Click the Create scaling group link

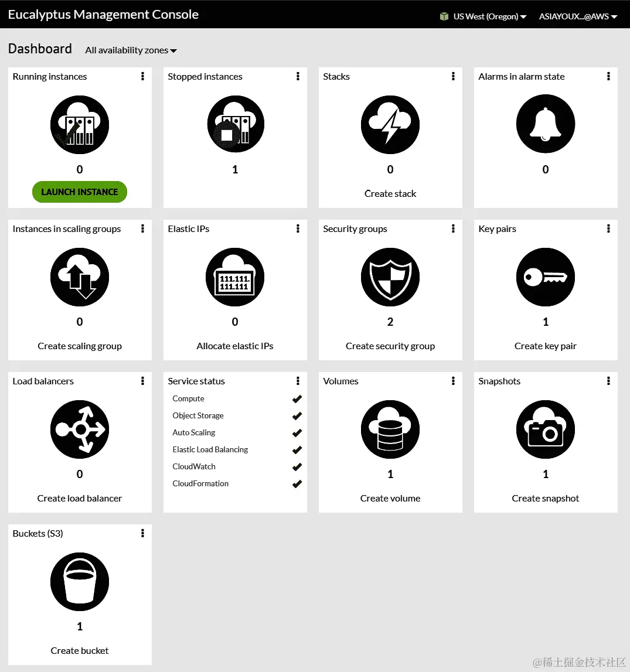[80, 346]
